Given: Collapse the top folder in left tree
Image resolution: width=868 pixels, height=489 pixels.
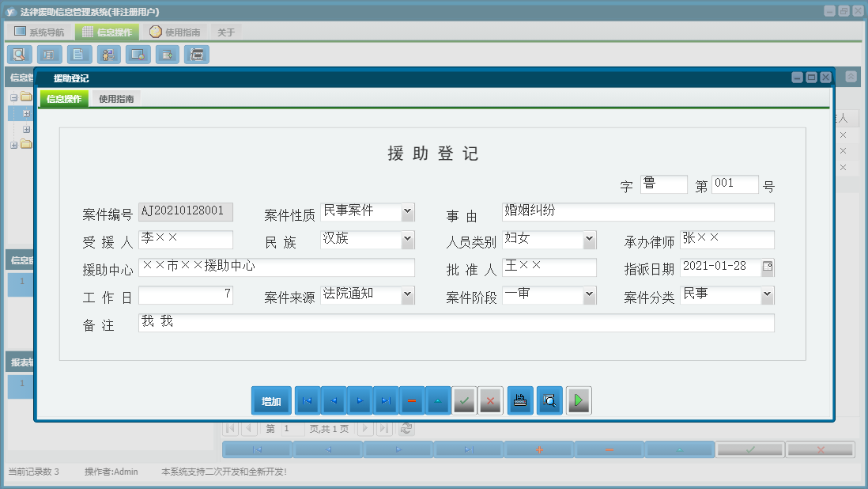Looking at the screenshot, I should point(14,97).
